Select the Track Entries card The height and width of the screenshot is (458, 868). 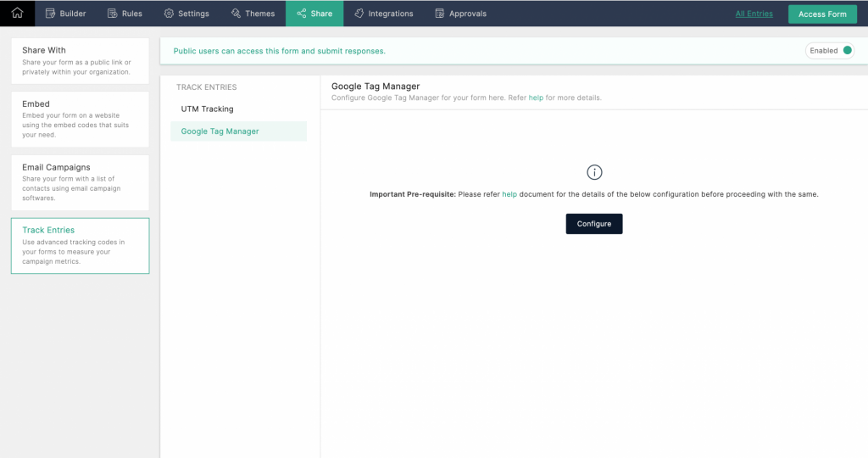click(81, 245)
